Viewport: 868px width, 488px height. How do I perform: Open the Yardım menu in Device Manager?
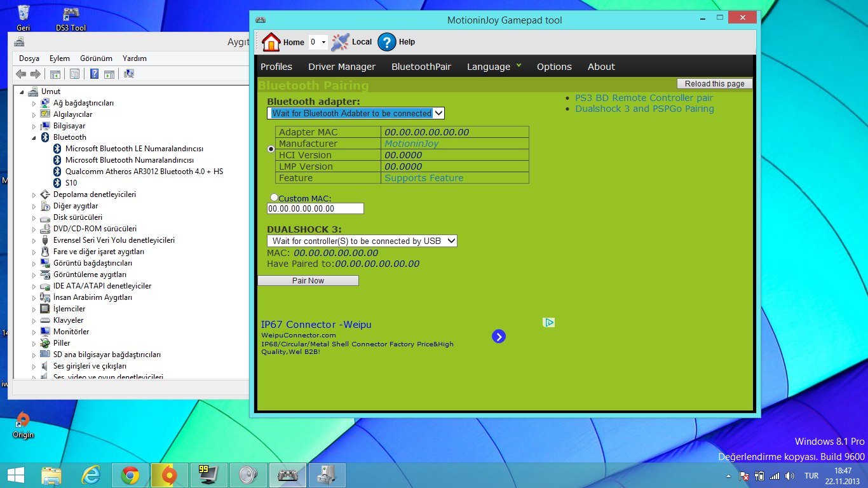tap(135, 58)
